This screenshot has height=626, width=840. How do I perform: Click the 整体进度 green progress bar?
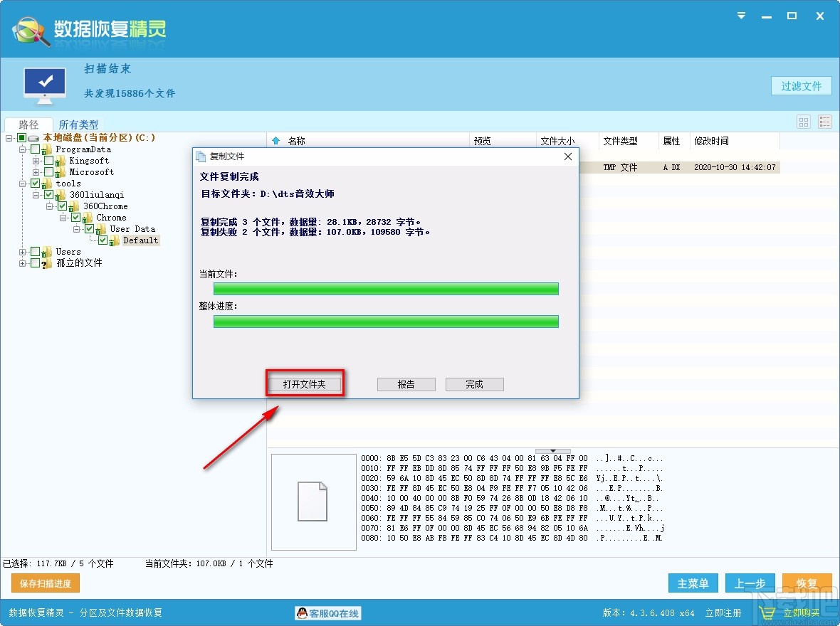385,321
